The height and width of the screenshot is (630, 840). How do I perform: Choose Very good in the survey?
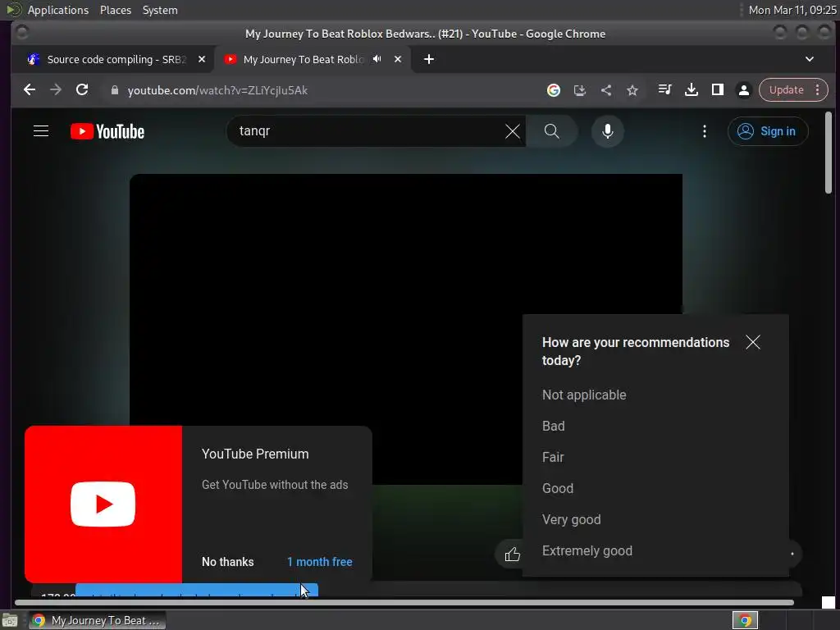tap(572, 519)
